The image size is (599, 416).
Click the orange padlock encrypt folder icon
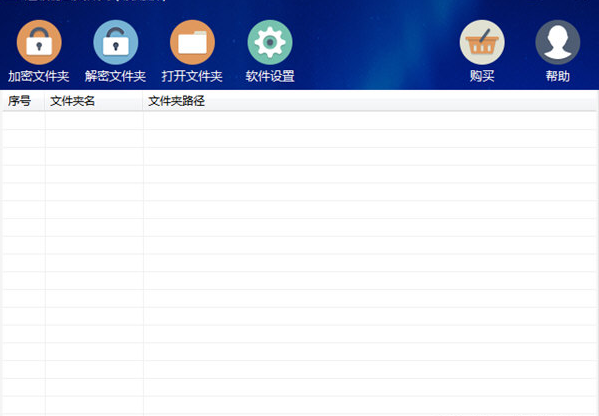tap(39, 42)
